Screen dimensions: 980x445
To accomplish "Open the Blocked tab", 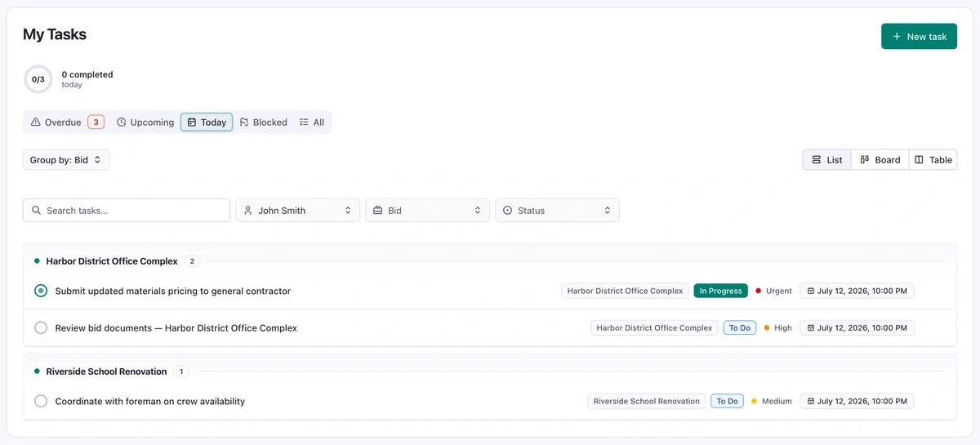I will (263, 122).
